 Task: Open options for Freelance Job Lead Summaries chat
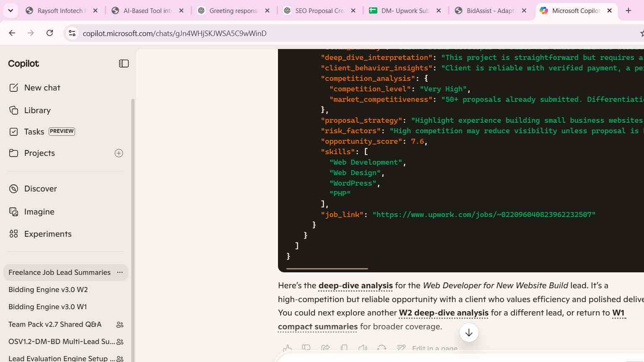[x=120, y=272]
